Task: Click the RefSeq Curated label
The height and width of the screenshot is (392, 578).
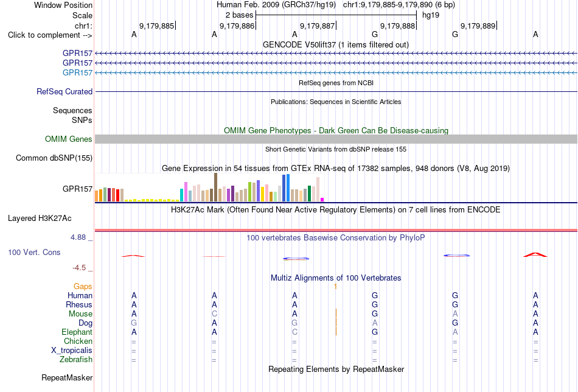Action: coord(64,91)
